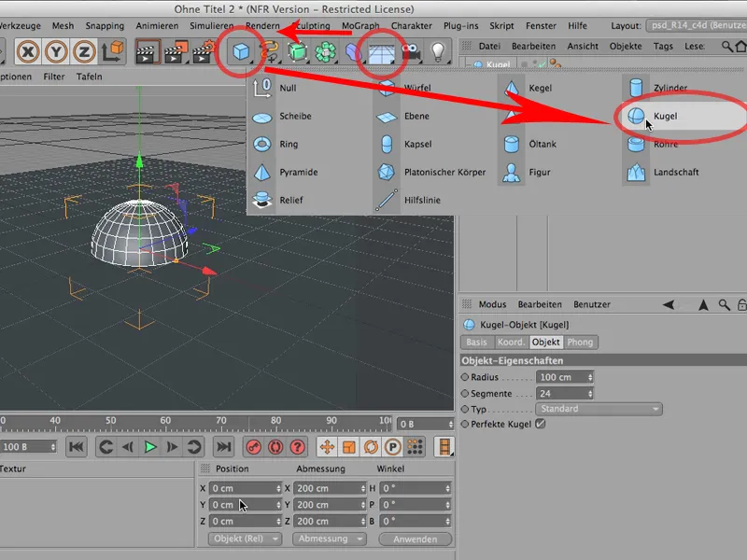This screenshot has height=560, width=747.
Task: Open the Charakter menu
Action: pyautogui.click(x=412, y=26)
